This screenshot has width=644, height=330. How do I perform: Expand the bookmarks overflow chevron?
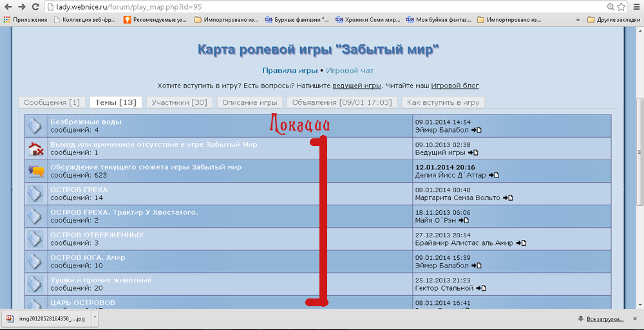pyautogui.click(x=578, y=19)
